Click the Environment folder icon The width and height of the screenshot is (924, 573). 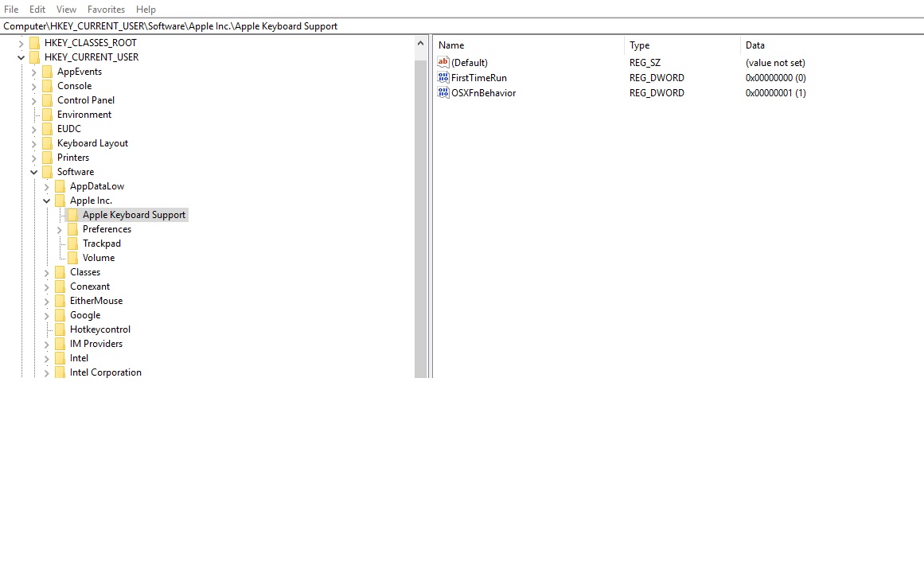click(47, 115)
